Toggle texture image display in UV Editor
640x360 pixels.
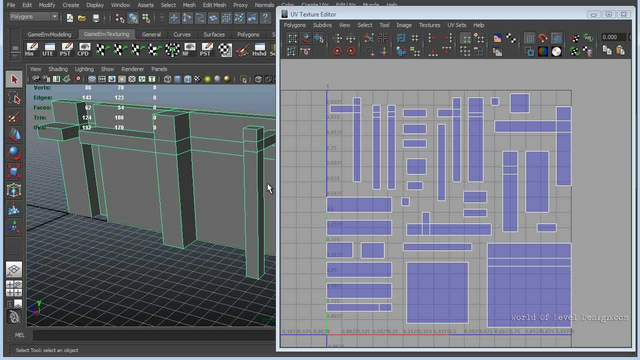[x=497, y=38]
